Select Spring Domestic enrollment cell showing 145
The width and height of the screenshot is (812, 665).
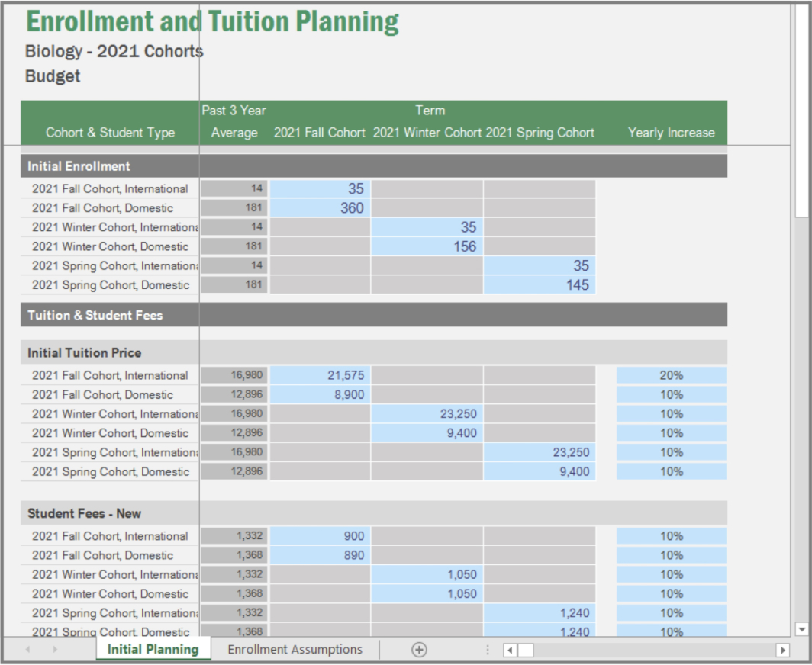pyautogui.click(x=540, y=285)
